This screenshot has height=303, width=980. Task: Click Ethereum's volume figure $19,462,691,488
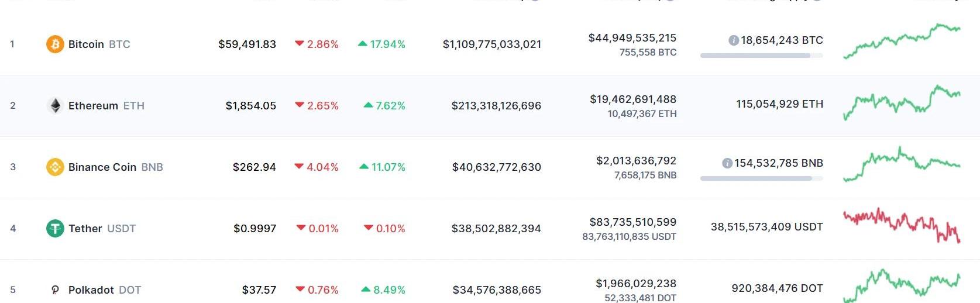632,99
